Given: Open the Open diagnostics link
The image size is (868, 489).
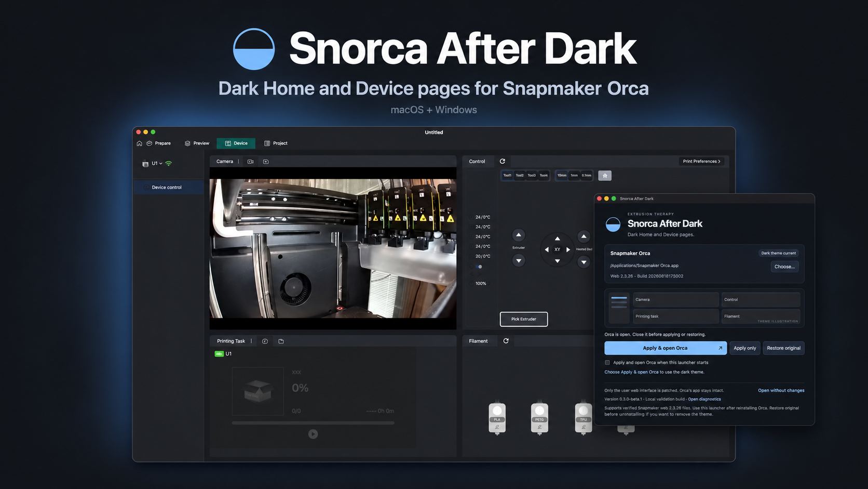Looking at the screenshot, I should tap(704, 399).
